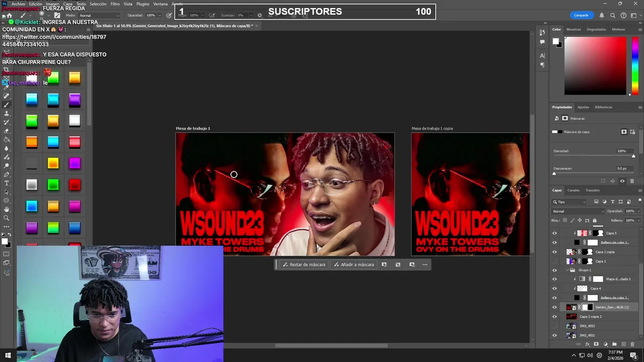Add a layer style with the fx icon
This screenshot has width=644, height=362.
(x=588, y=344)
